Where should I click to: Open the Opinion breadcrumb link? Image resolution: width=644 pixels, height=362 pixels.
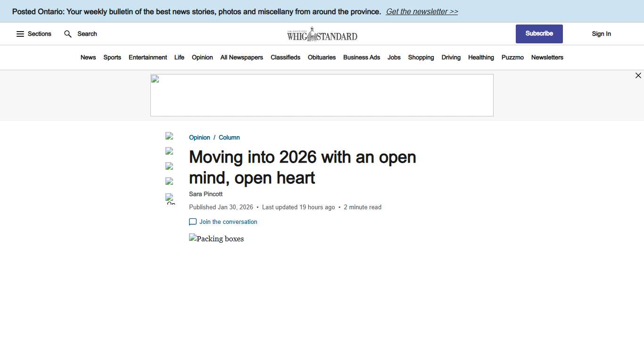(x=199, y=137)
